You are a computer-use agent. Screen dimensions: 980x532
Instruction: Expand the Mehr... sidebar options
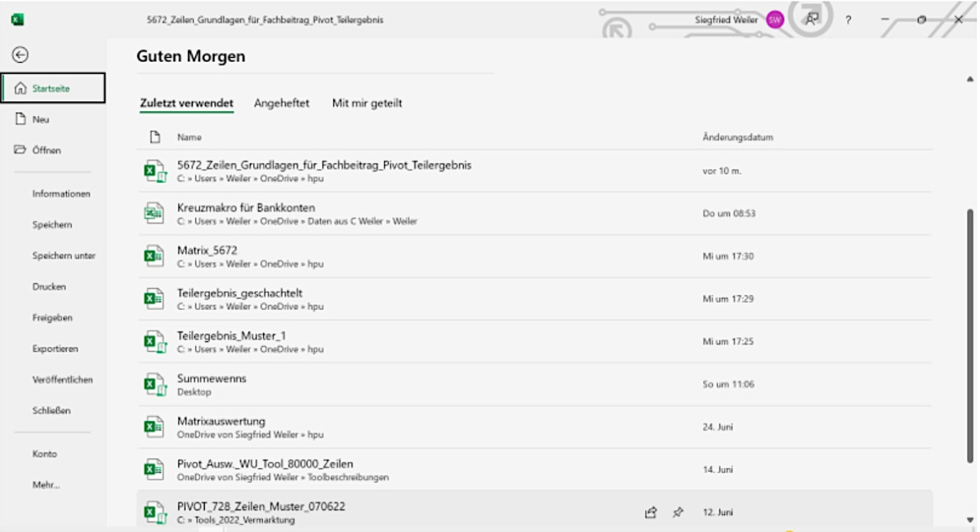click(46, 485)
